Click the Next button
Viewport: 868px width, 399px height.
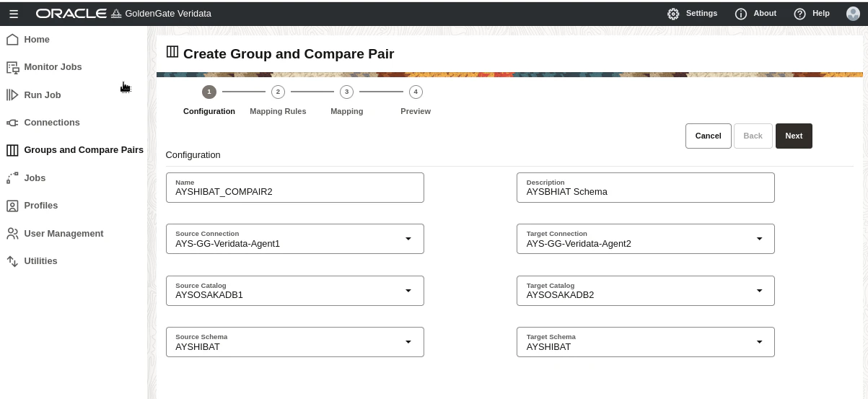click(794, 136)
